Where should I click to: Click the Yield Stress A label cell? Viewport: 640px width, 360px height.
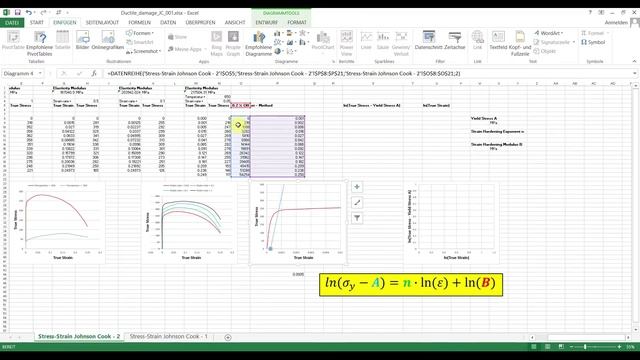[484, 118]
